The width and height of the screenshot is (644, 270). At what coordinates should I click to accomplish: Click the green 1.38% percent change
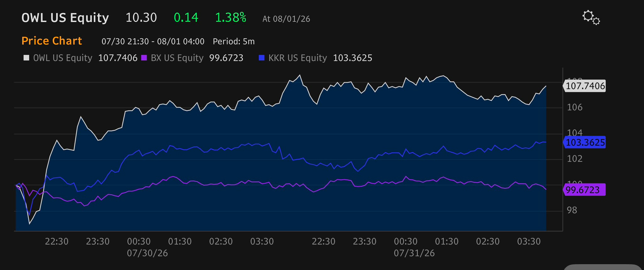(231, 18)
